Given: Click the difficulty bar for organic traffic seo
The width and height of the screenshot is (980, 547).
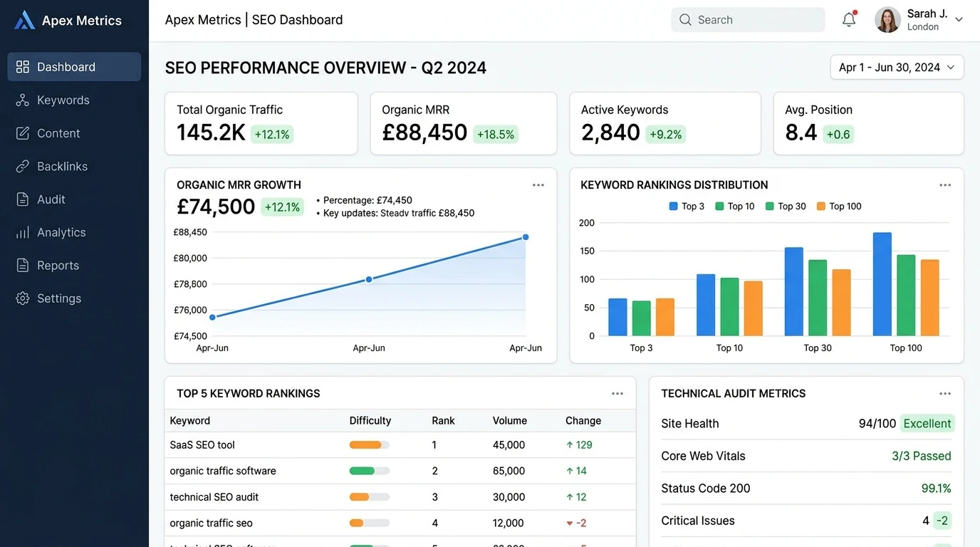Looking at the screenshot, I should (370, 523).
